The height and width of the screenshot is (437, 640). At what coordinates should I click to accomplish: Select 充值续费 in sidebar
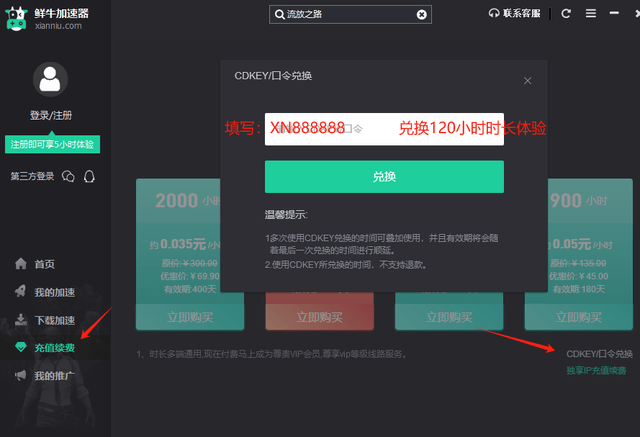point(54,348)
